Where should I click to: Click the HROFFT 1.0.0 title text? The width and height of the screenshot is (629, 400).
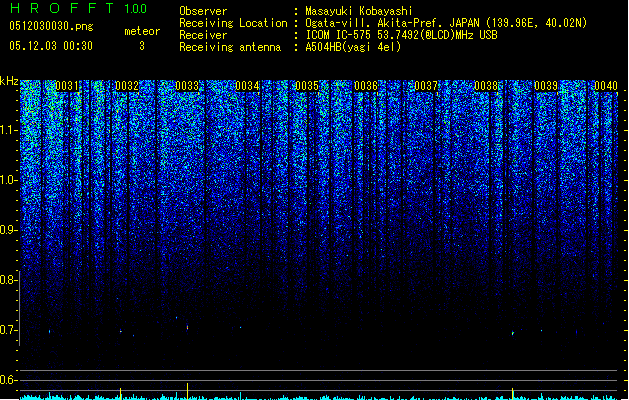[78, 8]
